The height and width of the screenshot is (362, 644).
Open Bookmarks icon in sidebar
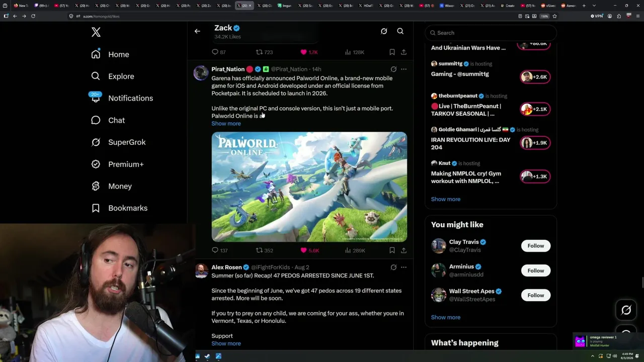click(x=96, y=208)
